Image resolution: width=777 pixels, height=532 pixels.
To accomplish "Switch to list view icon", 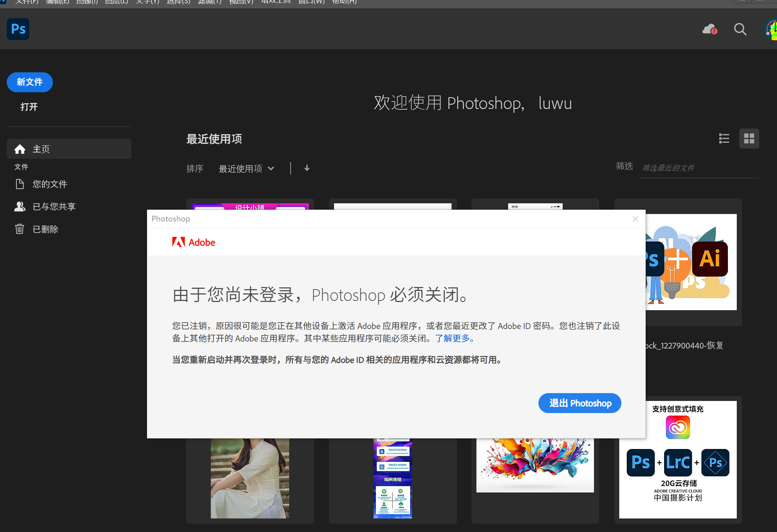I will click(x=724, y=139).
